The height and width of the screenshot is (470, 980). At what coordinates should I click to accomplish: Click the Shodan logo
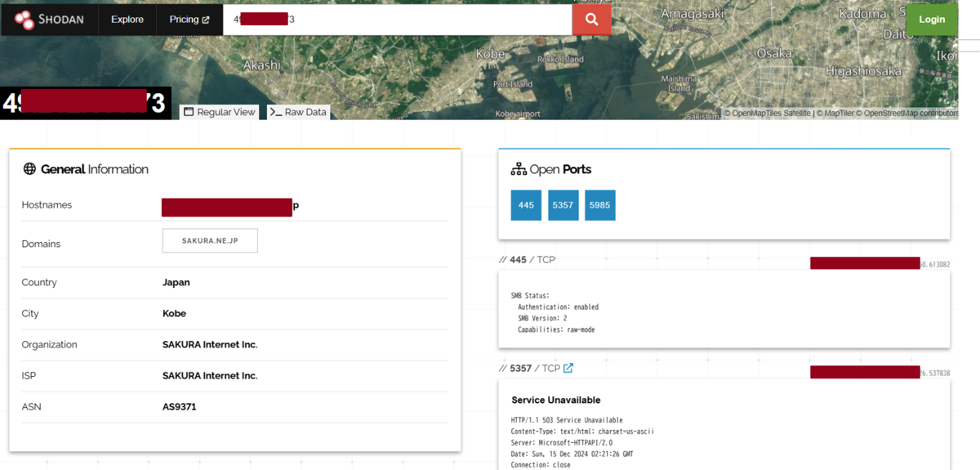point(50,19)
